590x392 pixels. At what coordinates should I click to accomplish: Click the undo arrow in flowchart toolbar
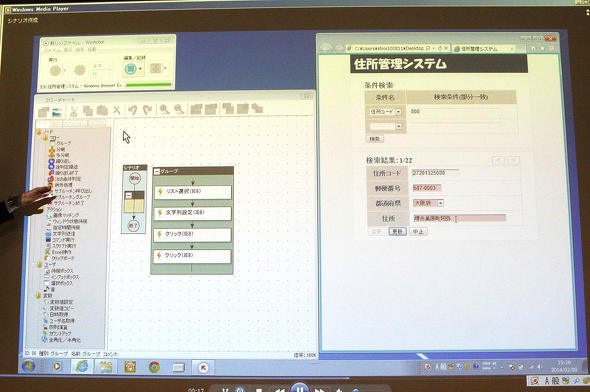132,110
